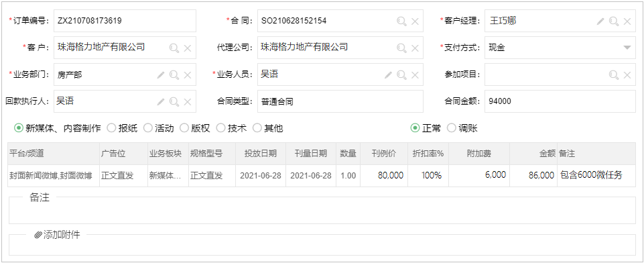Clear the 客户经理 value 王巧娜
This screenshot has width=644, height=263.
627,21
